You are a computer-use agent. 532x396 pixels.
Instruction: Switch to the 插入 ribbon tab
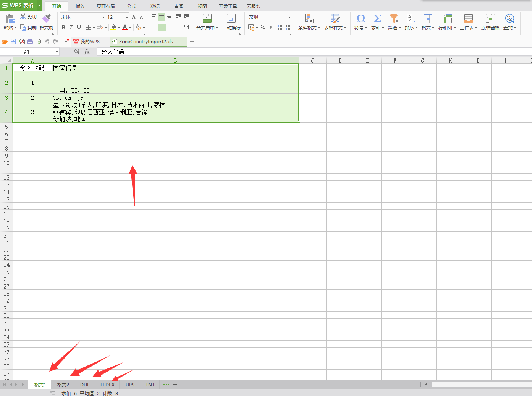[x=80, y=6]
